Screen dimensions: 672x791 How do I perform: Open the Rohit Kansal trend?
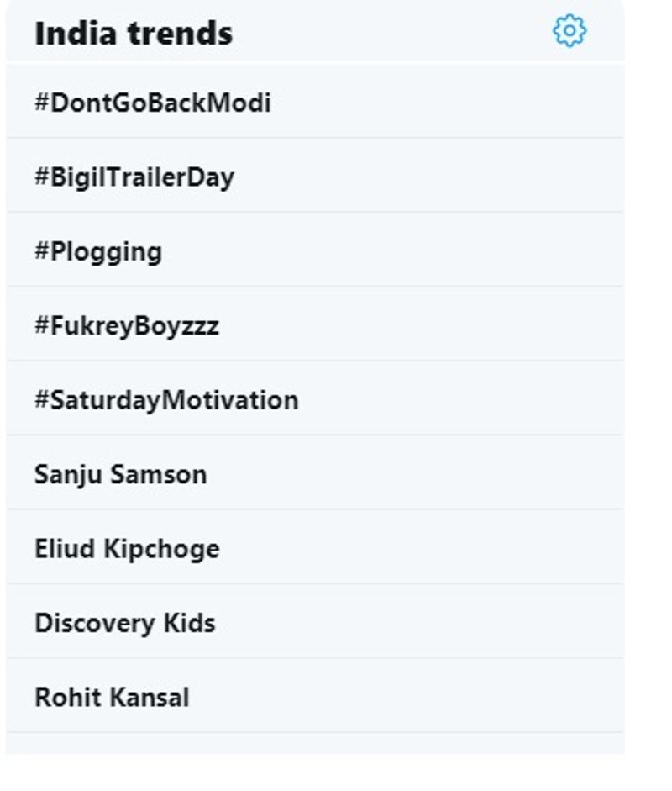pyautogui.click(x=112, y=698)
